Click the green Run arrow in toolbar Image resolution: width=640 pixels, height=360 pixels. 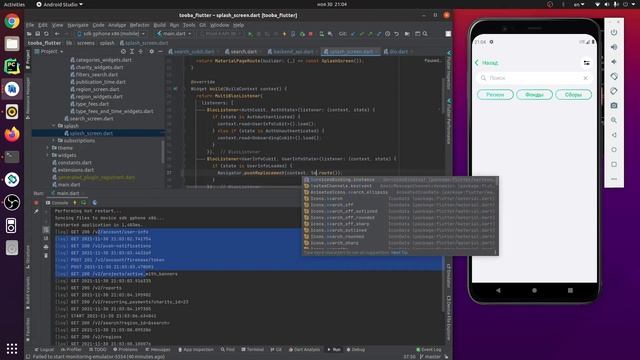(250, 34)
